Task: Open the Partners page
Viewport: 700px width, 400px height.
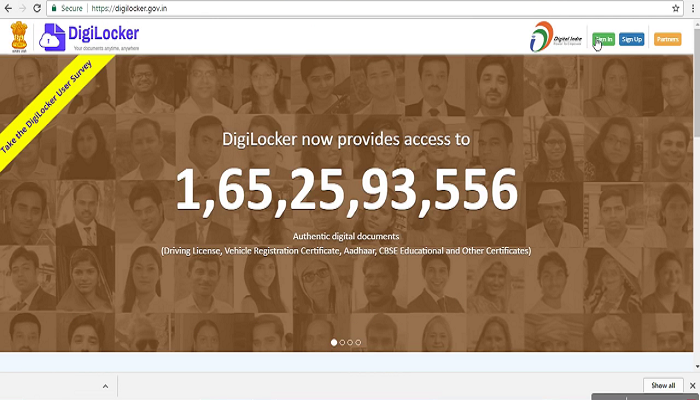Action: 667,39
